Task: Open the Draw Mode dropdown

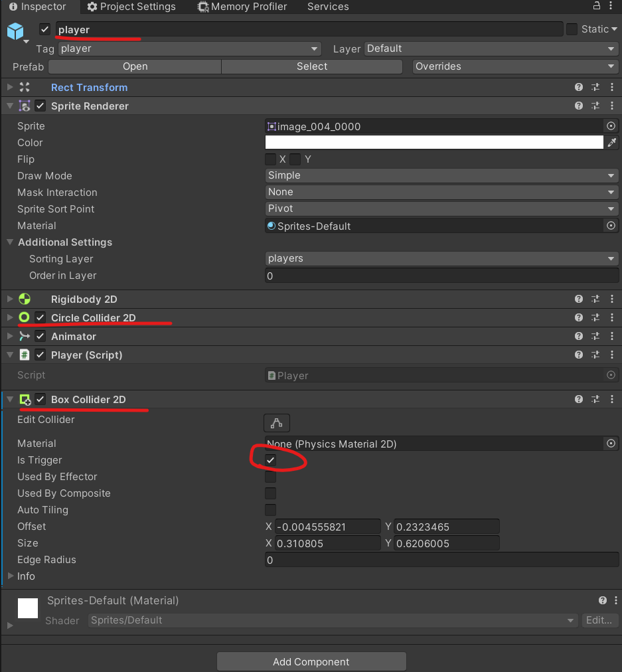Action: pyautogui.click(x=441, y=175)
